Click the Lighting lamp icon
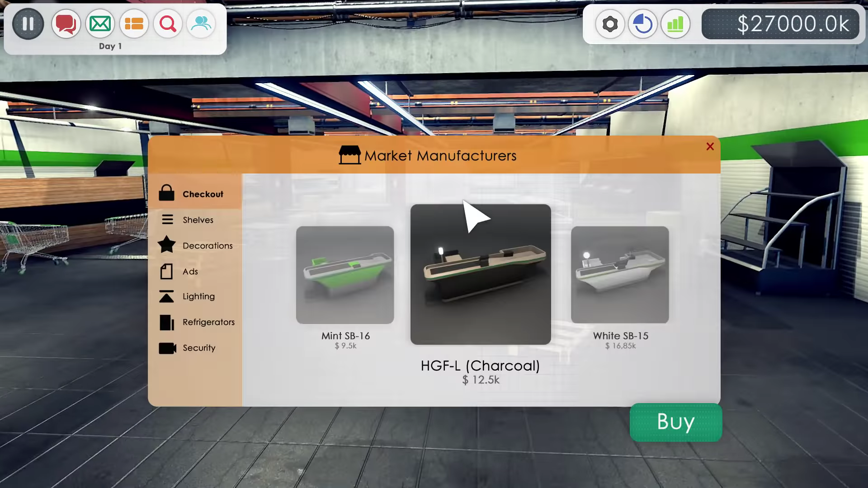The width and height of the screenshot is (868, 488). point(166,296)
